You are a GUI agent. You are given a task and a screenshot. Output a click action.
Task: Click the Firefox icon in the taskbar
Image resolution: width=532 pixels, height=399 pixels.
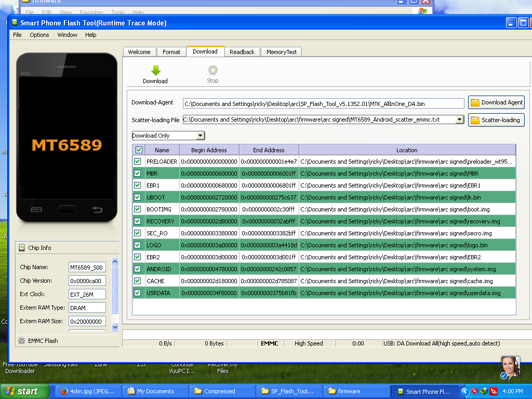[64, 391]
